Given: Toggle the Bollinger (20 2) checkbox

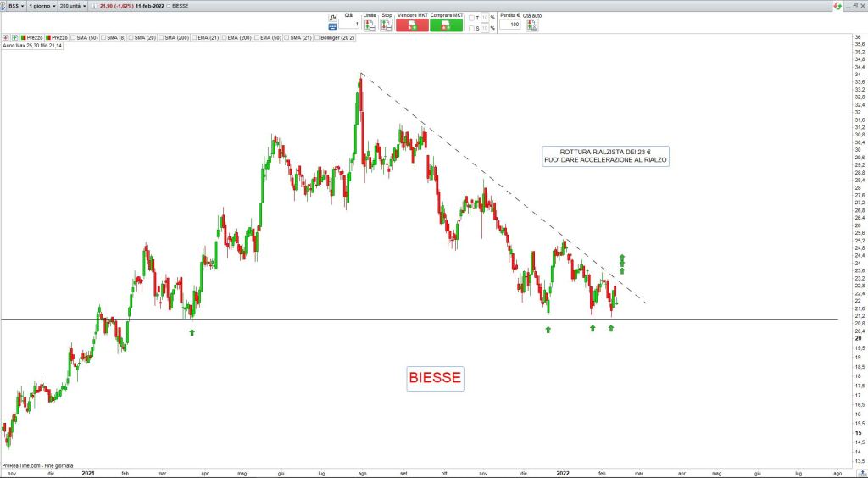Looking at the screenshot, I should click(318, 37).
